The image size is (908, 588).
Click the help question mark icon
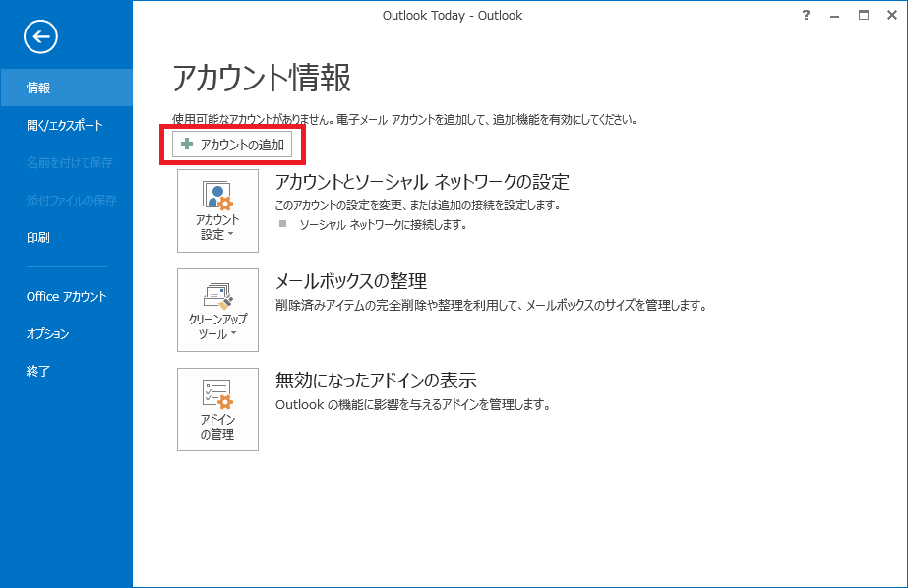coord(806,15)
